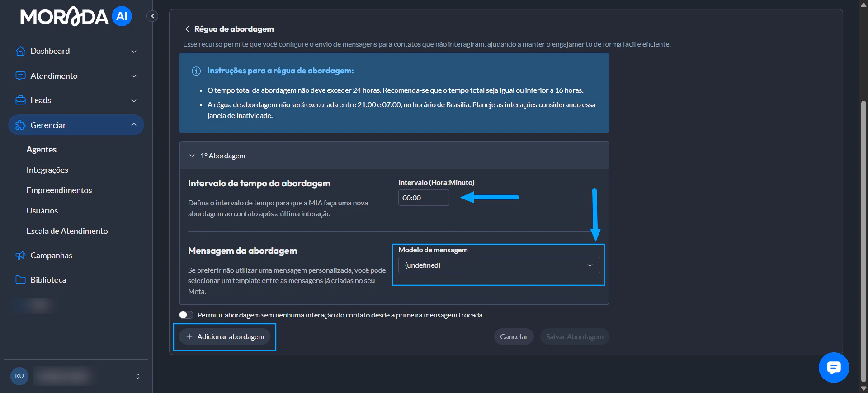Click the scrollbar up arrow
The width and height of the screenshot is (868, 393).
point(863,5)
